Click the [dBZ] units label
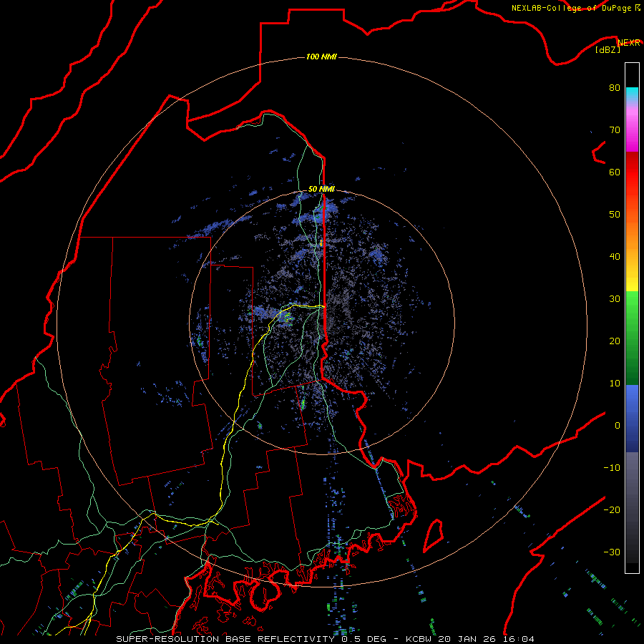The image size is (644, 644). [x=608, y=49]
